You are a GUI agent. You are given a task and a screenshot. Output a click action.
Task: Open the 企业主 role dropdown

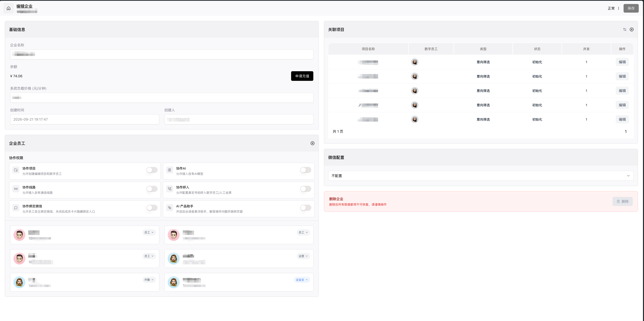click(302, 280)
